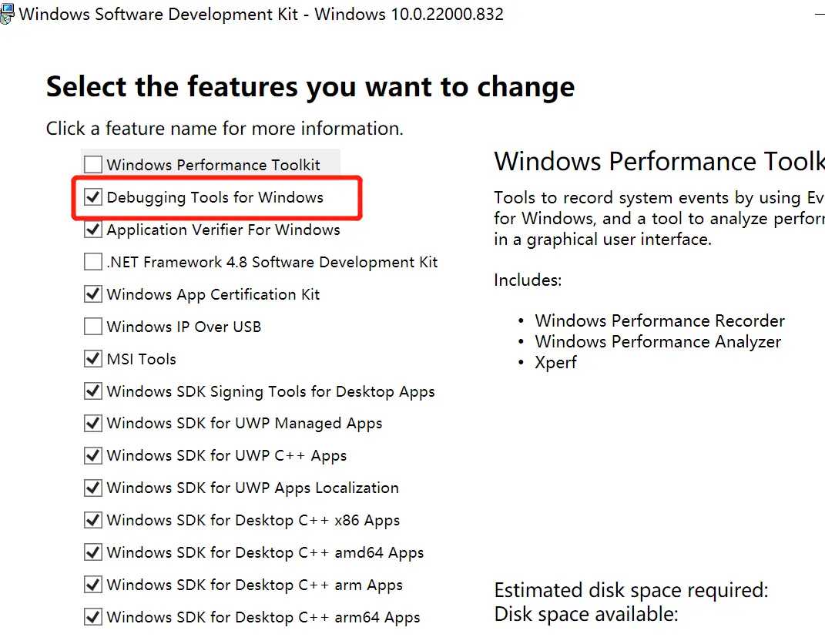Enable Windows IP Over USB checkbox
The height and width of the screenshot is (644, 825).
point(93,327)
